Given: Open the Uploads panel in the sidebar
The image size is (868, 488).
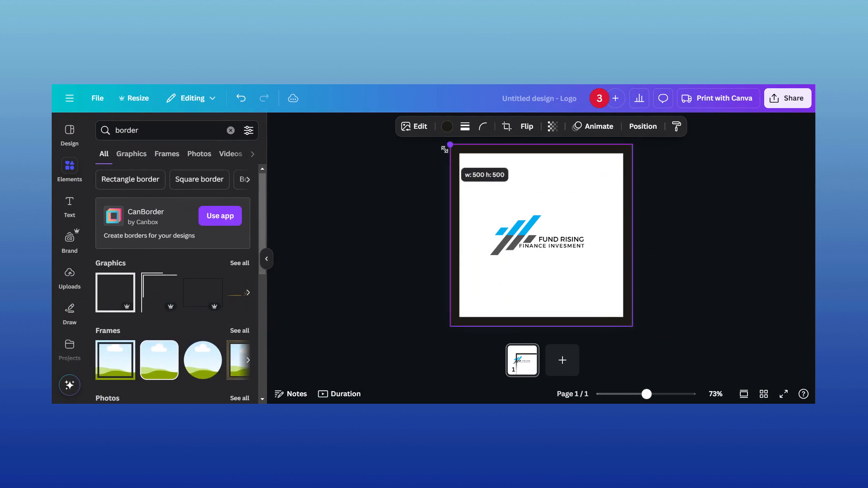Looking at the screenshot, I should point(69,277).
